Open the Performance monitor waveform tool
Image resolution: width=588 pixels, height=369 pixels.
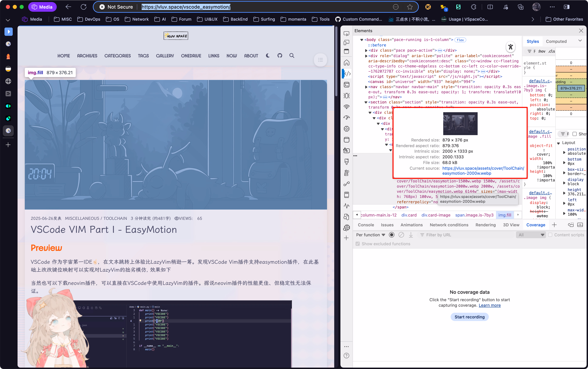point(346,206)
